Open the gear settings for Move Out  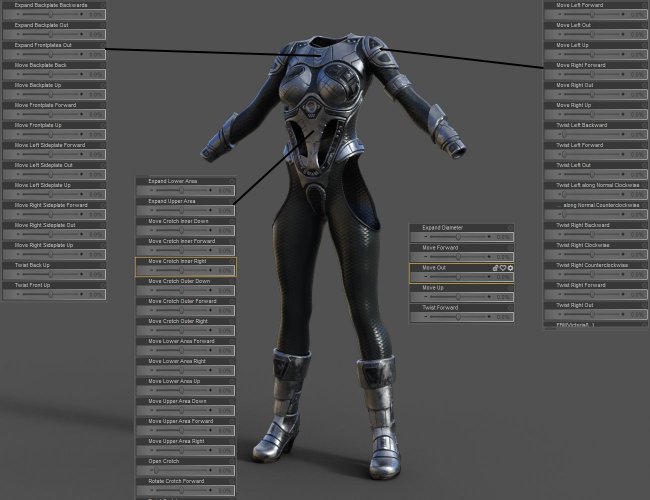[510, 268]
